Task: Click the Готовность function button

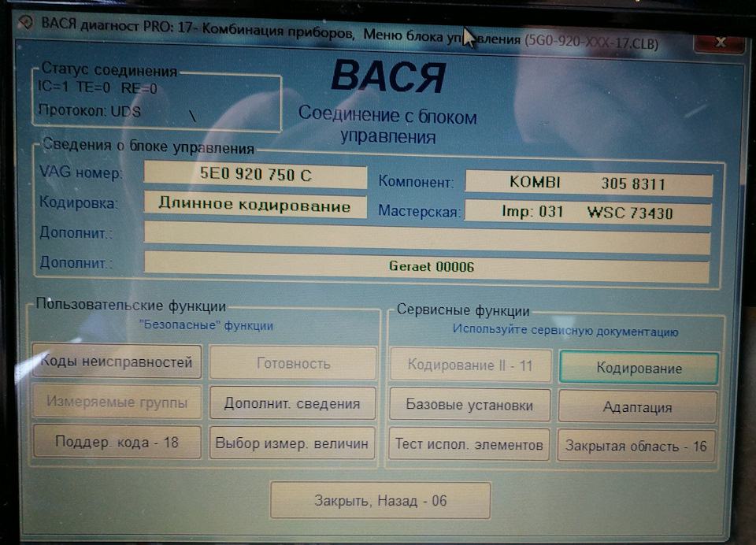Action: click(292, 361)
